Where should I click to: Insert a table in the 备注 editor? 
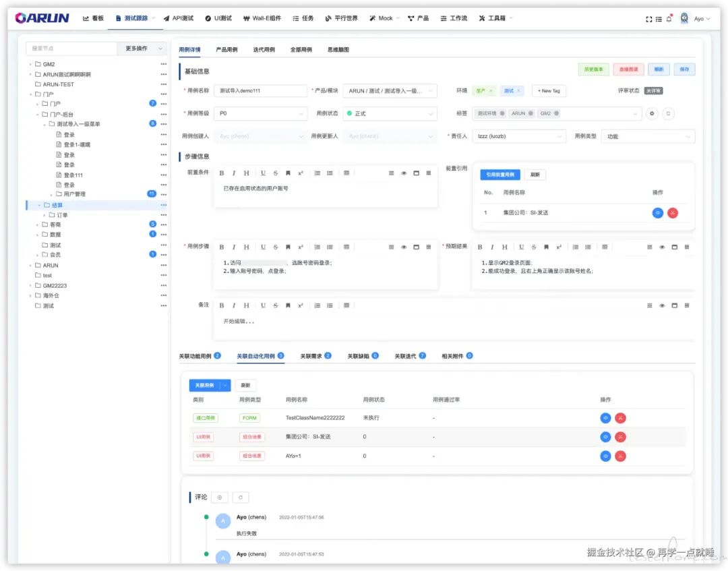(x=346, y=305)
